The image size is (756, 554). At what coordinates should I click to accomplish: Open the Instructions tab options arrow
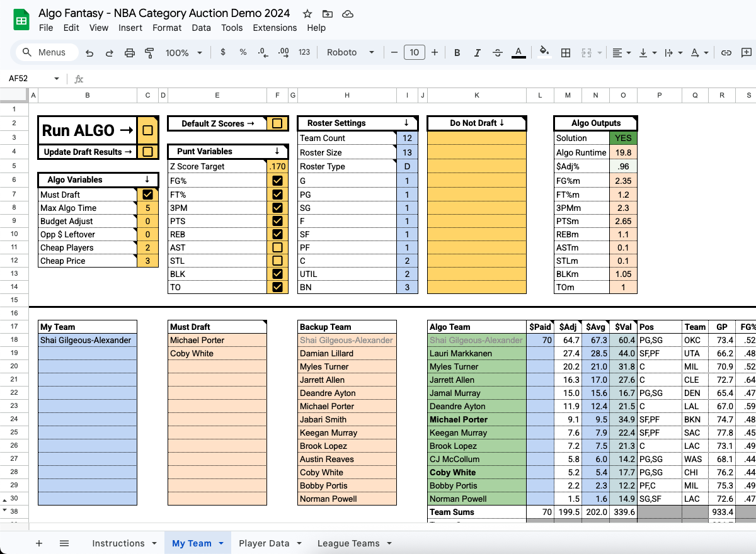(154, 543)
